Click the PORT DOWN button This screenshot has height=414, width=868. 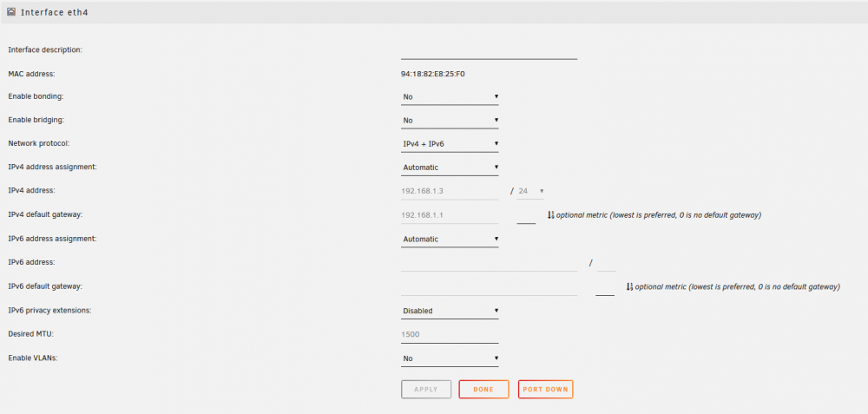coord(545,389)
